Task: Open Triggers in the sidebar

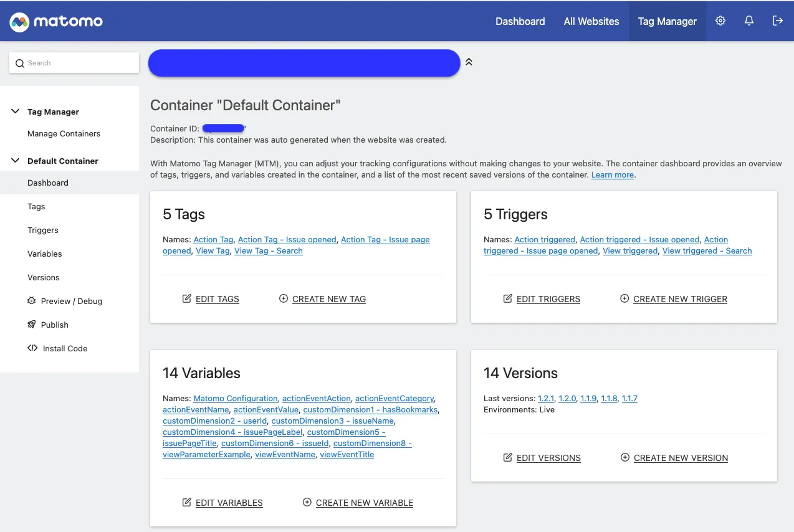Action: click(43, 230)
